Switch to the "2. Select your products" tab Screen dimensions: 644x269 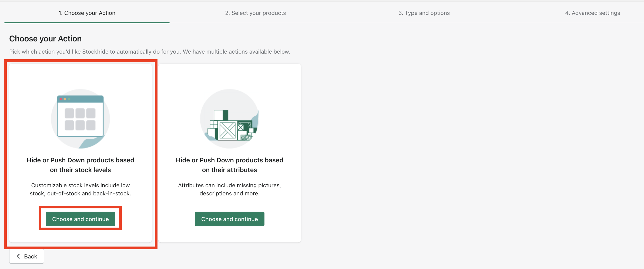255,13
